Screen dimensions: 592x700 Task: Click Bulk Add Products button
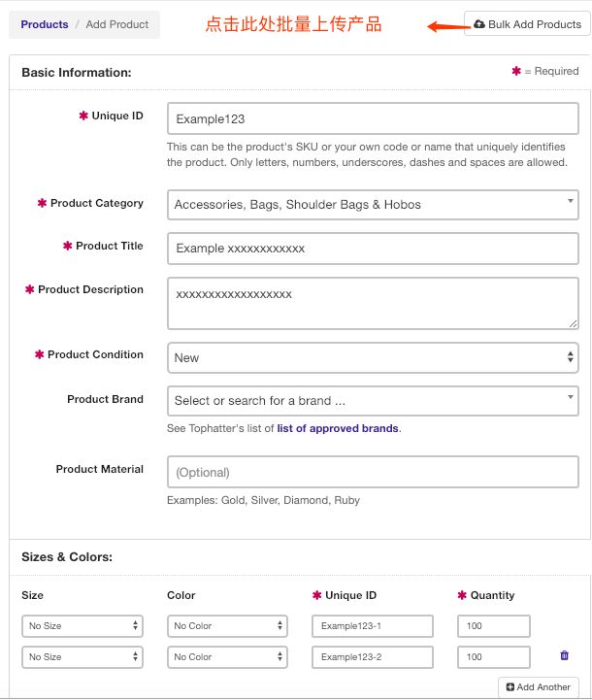(527, 24)
